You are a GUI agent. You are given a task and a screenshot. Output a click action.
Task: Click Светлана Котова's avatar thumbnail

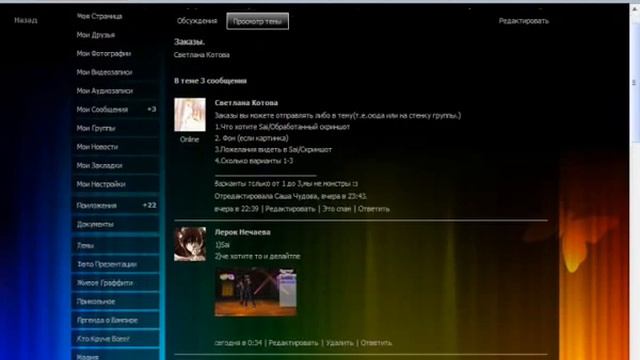click(x=190, y=115)
